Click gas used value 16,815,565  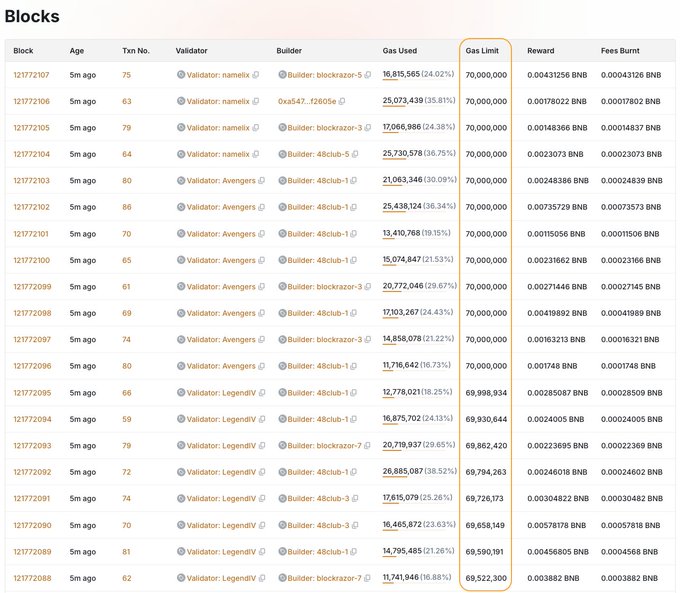401,74
